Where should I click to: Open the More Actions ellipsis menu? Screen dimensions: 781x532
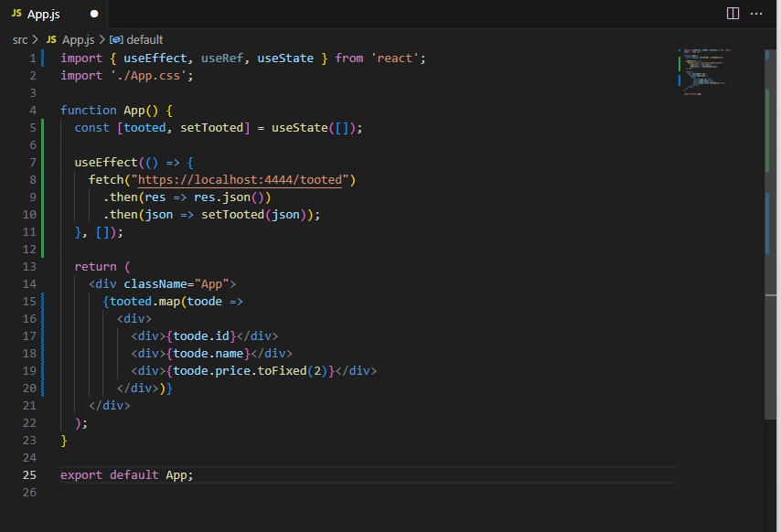tap(756, 14)
